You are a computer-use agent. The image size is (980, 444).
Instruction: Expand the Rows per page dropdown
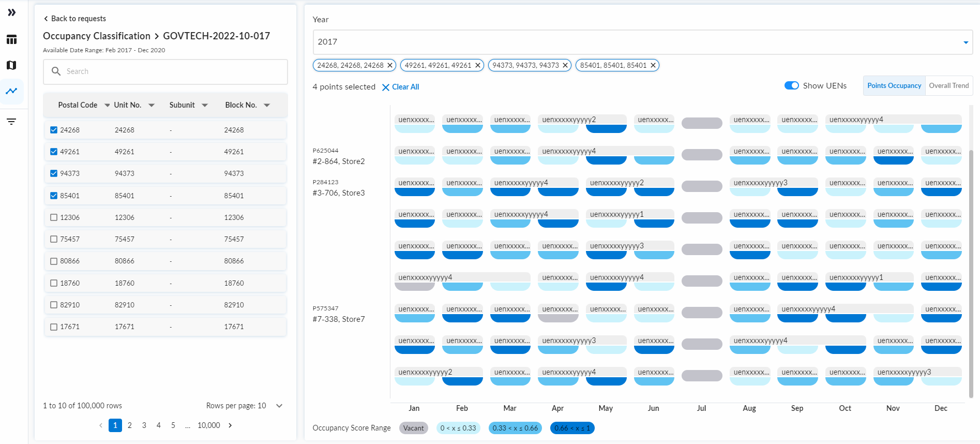279,406
